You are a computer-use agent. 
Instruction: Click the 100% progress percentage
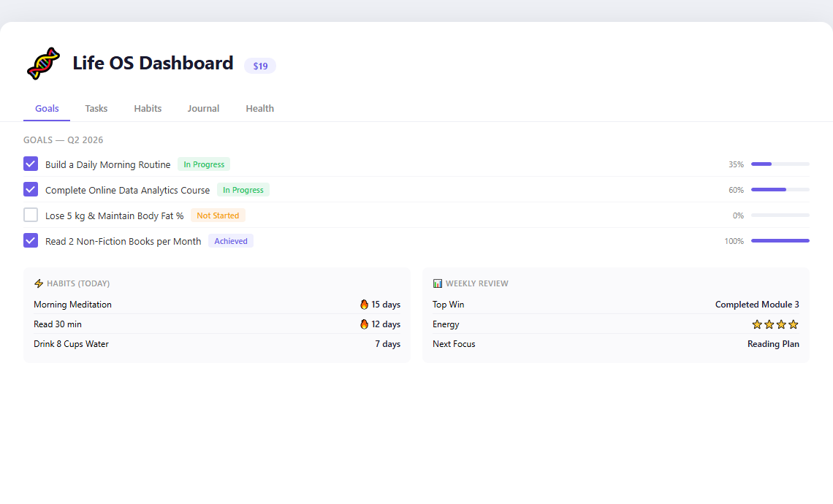(734, 241)
